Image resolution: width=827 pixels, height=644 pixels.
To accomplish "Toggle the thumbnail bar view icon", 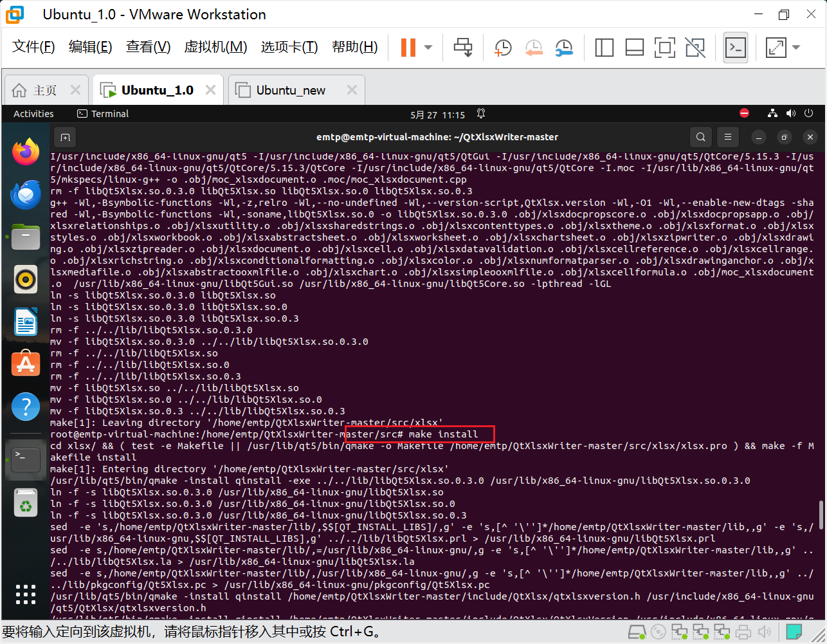I will pyautogui.click(x=635, y=47).
